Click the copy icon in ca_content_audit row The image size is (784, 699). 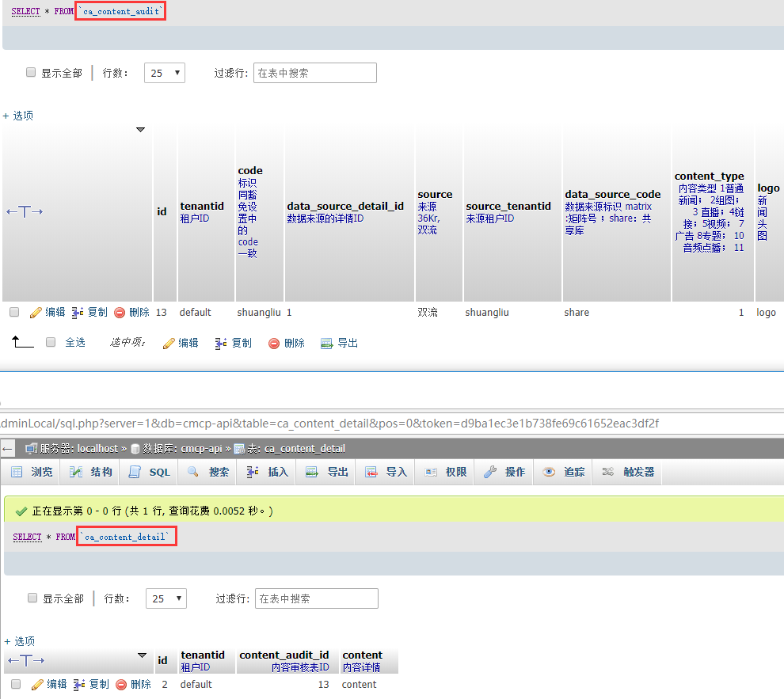click(78, 313)
